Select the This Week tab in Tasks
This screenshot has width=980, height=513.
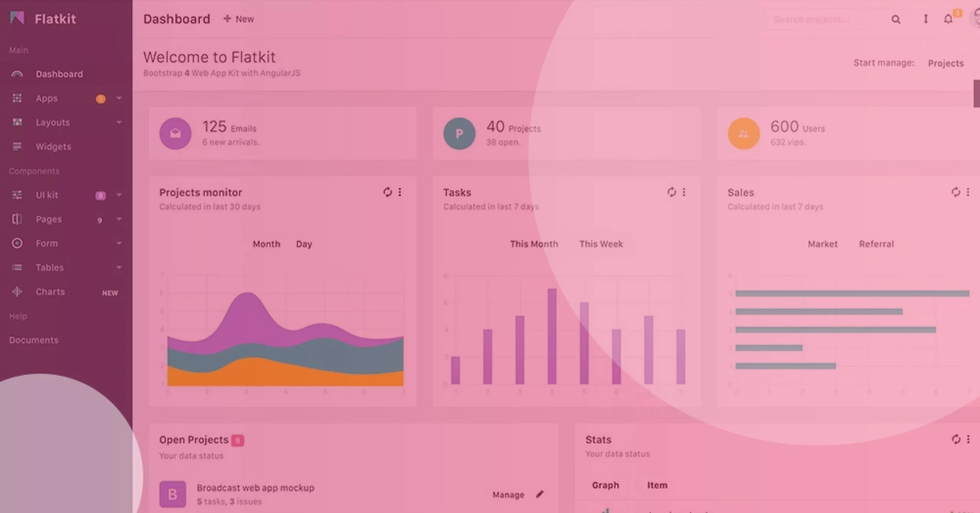click(x=601, y=244)
